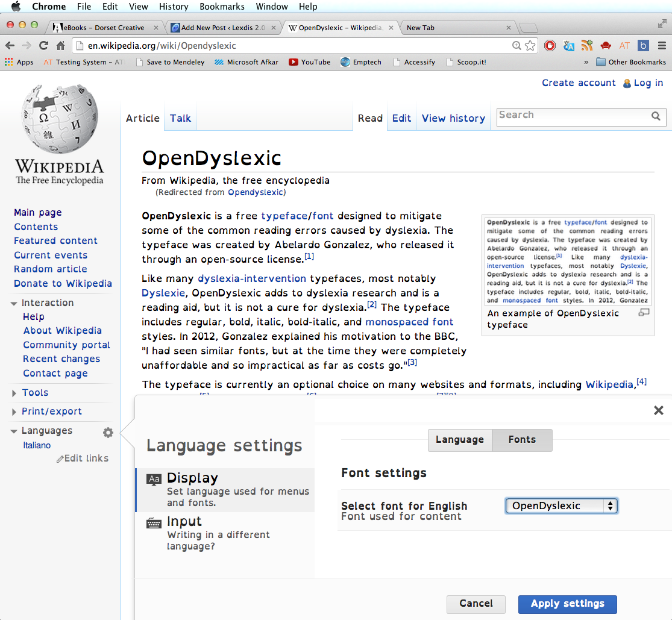672x620 pixels.
Task: Open the Apple menu
Action: pos(16,7)
